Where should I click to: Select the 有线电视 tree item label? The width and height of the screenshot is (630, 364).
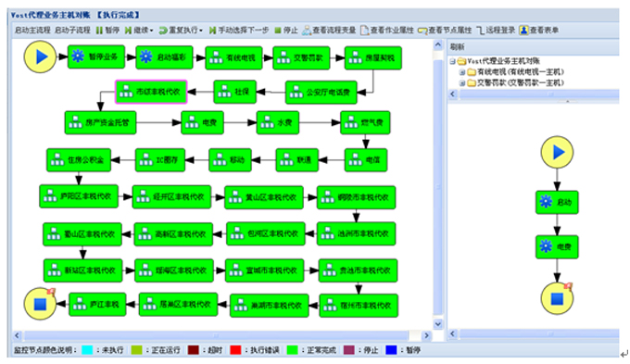click(521, 72)
